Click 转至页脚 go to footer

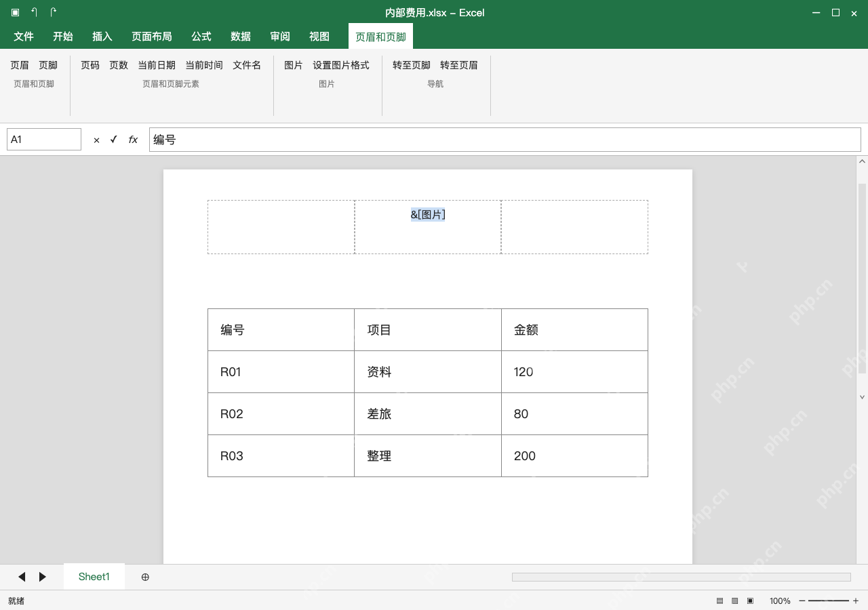coord(412,65)
